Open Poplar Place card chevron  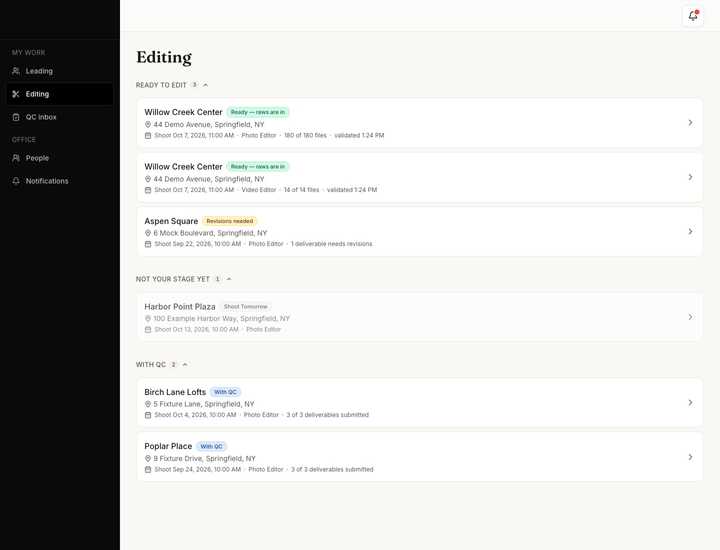pyautogui.click(x=690, y=457)
